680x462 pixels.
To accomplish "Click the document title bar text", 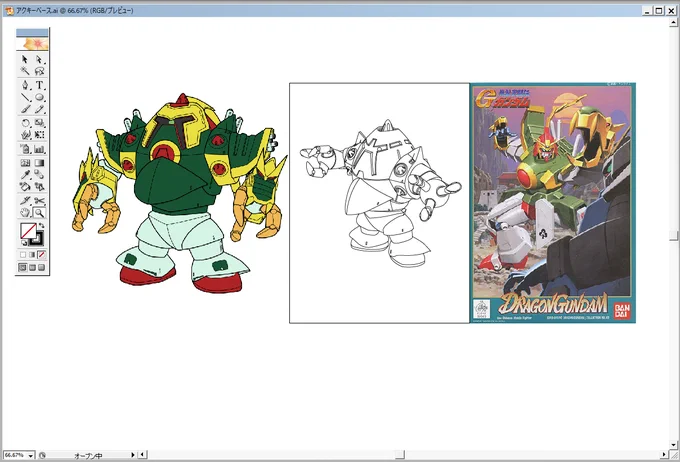I will (75, 10).
